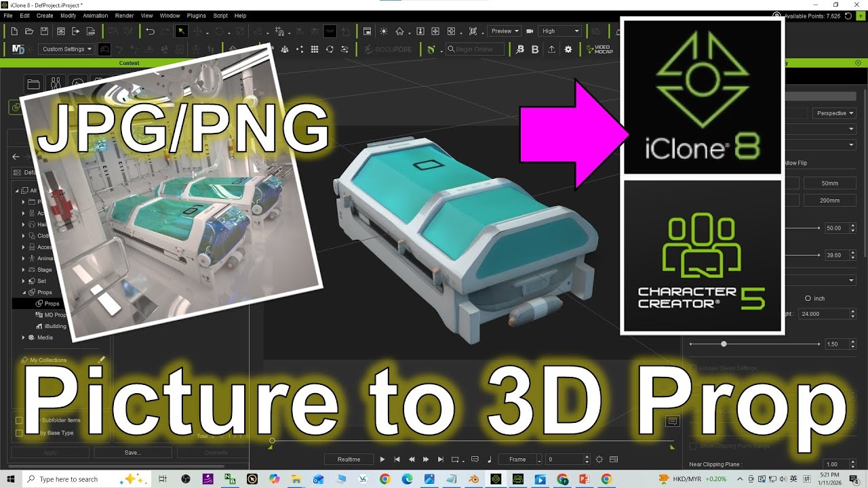Open the Plugins menu

point(196,16)
